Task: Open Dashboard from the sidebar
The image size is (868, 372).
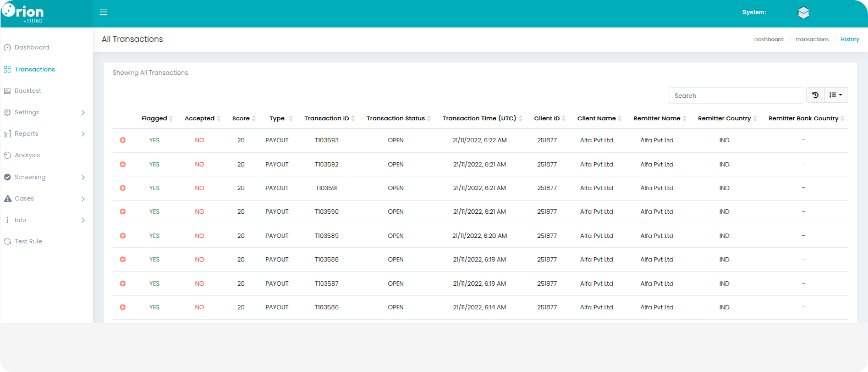Action: (x=32, y=47)
